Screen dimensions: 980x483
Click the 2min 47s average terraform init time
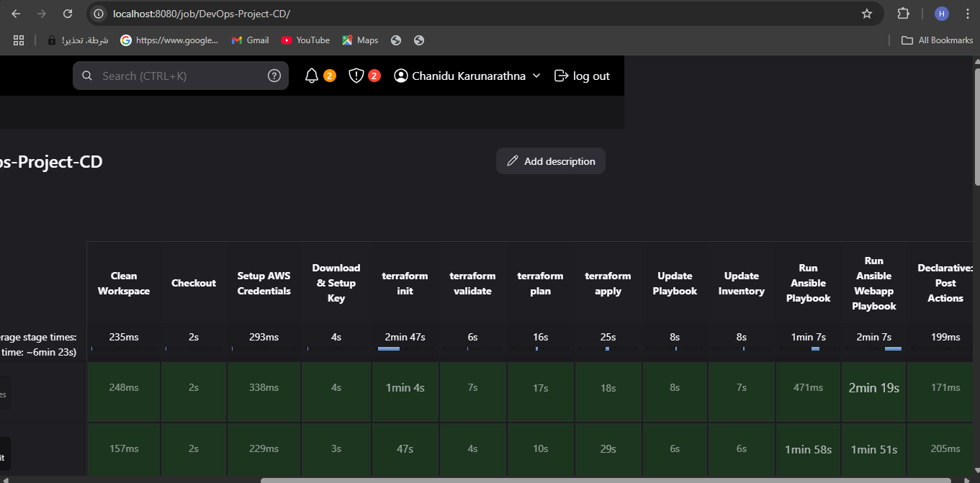(x=405, y=337)
